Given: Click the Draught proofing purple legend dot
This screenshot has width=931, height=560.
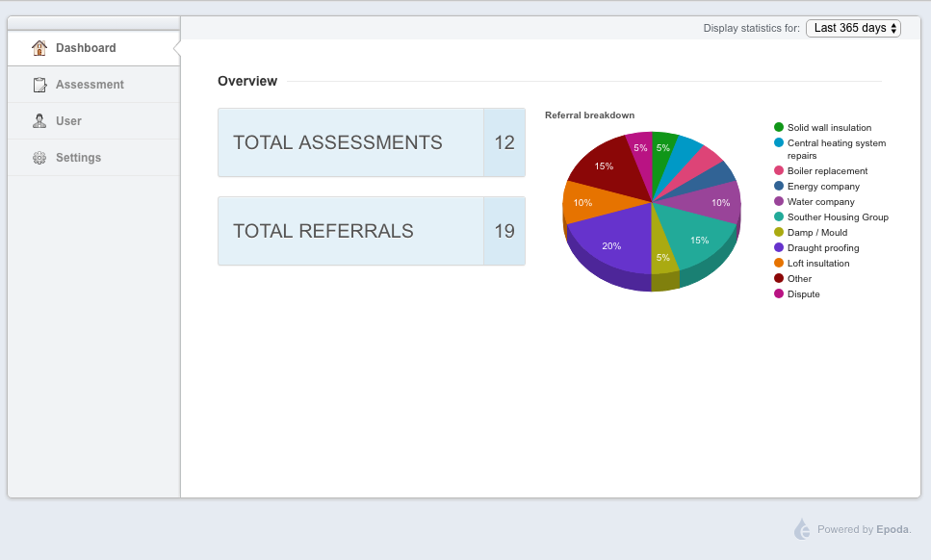Looking at the screenshot, I should pyautogui.click(x=779, y=247).
